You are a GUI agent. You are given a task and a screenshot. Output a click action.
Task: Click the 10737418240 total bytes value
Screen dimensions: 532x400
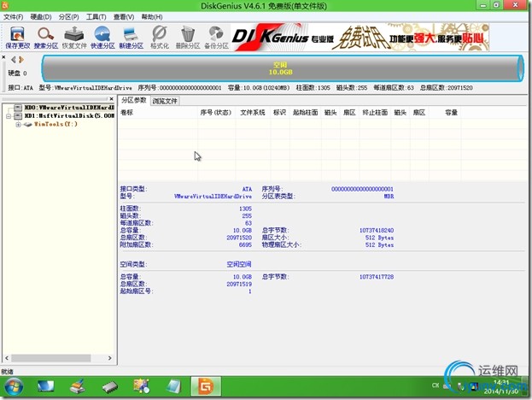point(377,231)
